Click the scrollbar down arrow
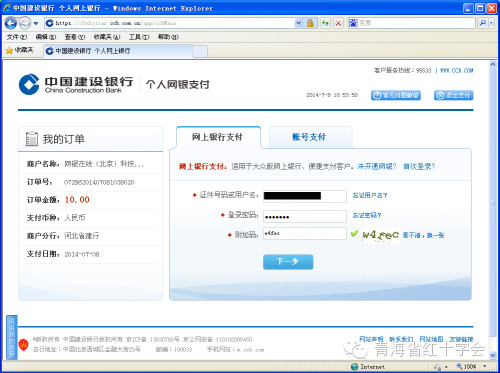Image resolution: width=500 pixels, height=373 pixels. pos(493,356)
